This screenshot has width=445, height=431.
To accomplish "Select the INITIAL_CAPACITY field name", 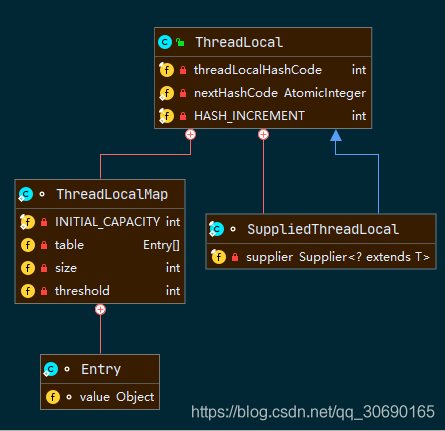I will pyautogui.click(x=107, y=222).
